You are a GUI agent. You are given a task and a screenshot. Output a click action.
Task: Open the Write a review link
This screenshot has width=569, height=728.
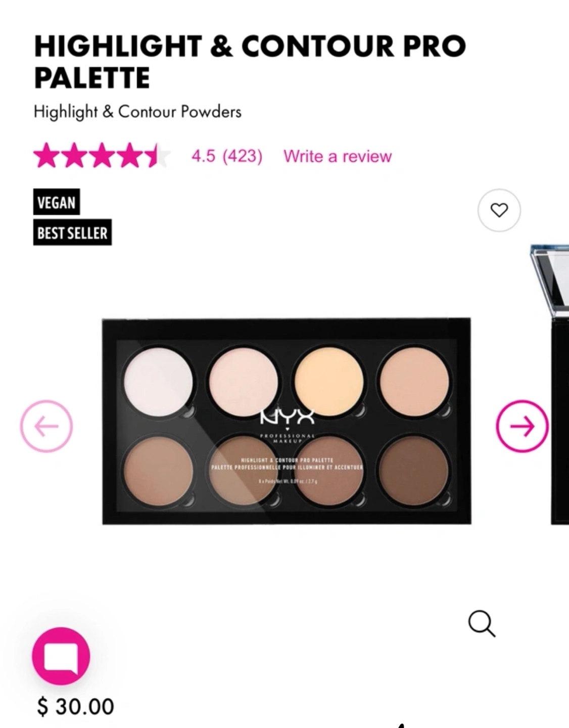338,156
